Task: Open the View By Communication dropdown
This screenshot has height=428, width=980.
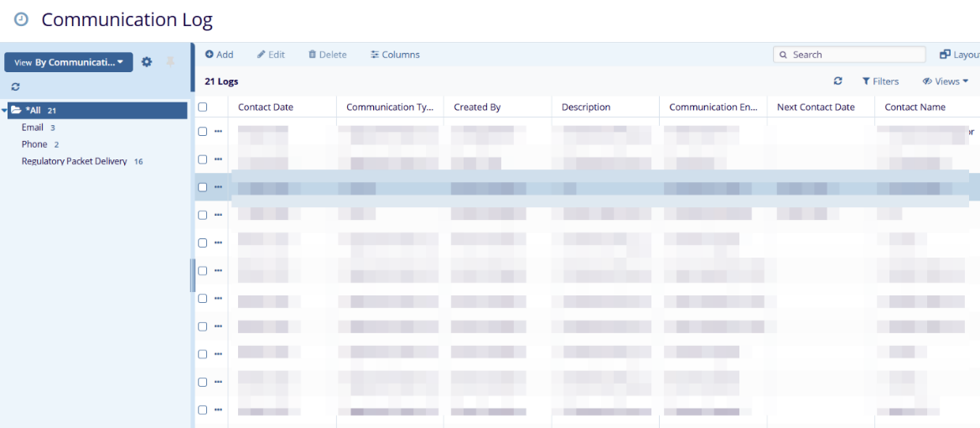Action: point(69,62)
